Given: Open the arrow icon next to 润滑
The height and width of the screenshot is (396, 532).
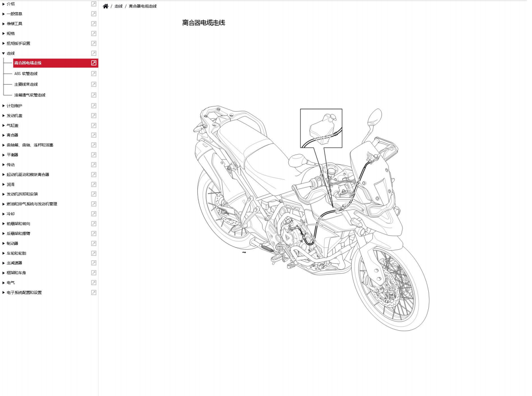Looking at the screenshot, I should click(x=94, y=184).
